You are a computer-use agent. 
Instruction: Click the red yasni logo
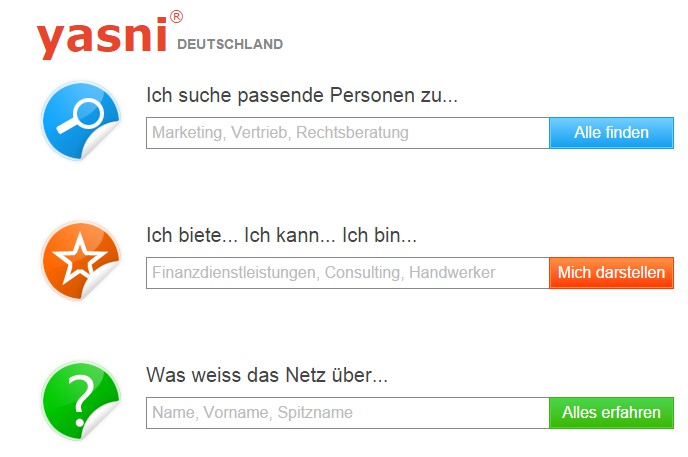(x=102, y=38)
